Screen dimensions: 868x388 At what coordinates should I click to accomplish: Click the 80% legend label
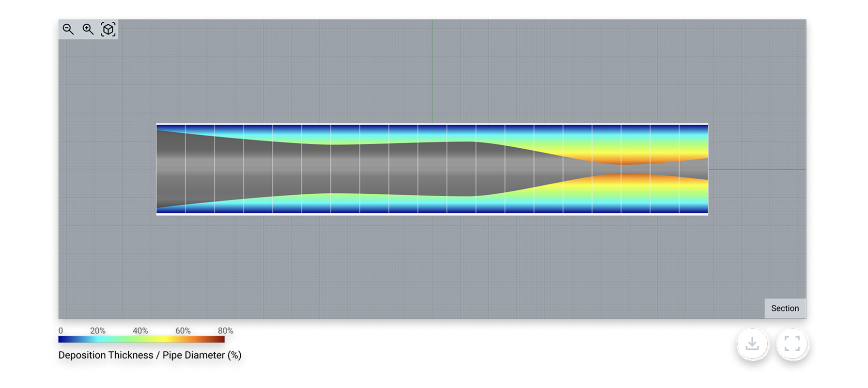225,331
